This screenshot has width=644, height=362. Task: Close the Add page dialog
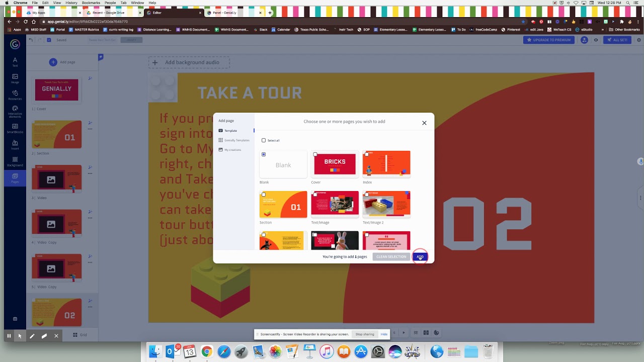424,123
